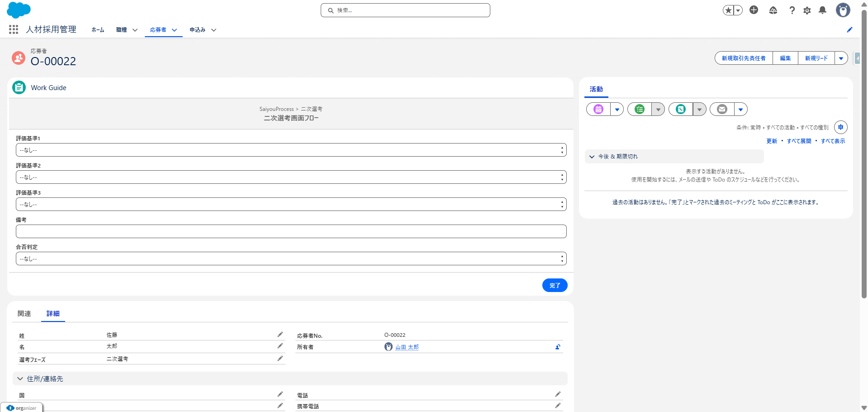Open the 評価基準1 dropdown
Screen dimensions: 868x412
pos(291,150)
